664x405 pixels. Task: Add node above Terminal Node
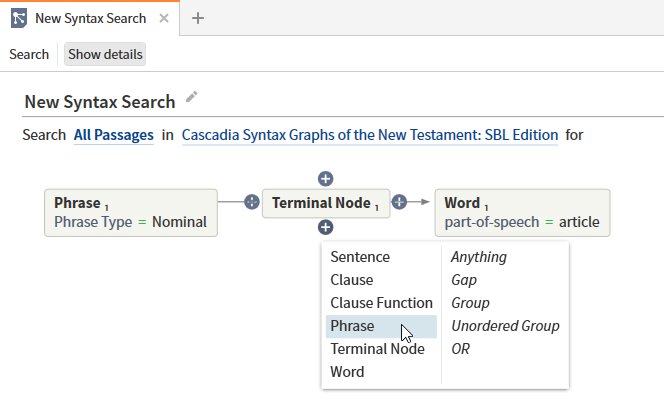click(325, 179)
